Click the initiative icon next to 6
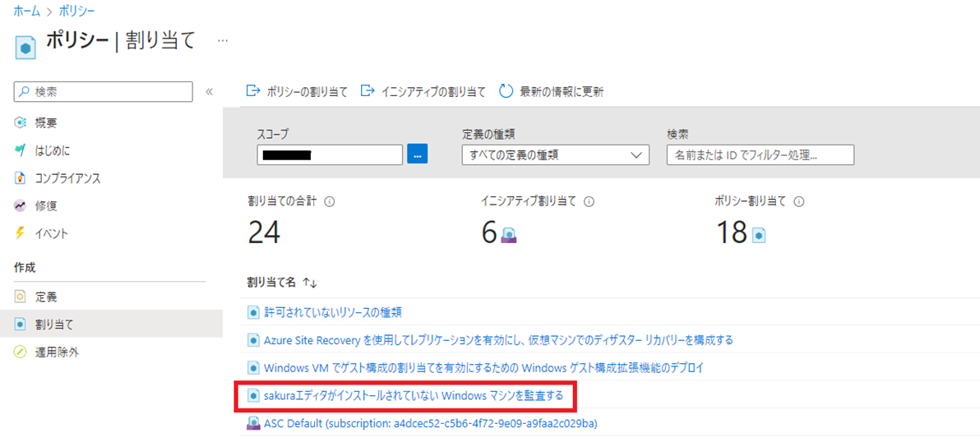 (x=510, y=235)
